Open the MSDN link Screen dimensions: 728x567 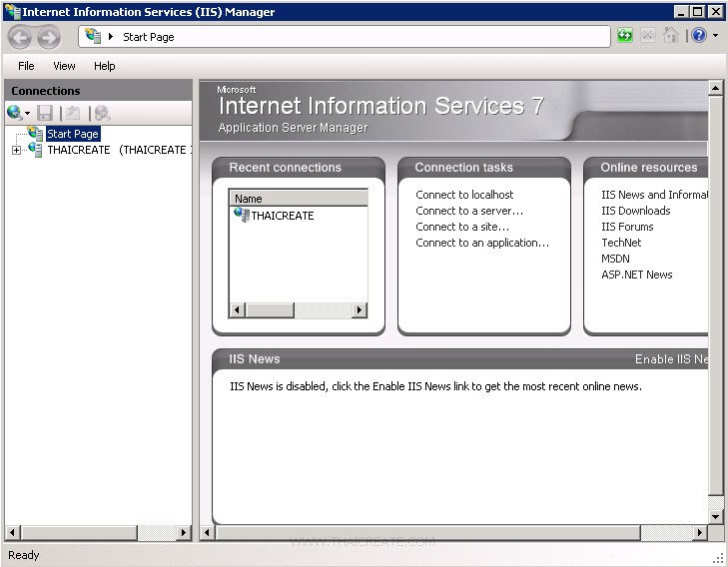(x=615, y=259)
